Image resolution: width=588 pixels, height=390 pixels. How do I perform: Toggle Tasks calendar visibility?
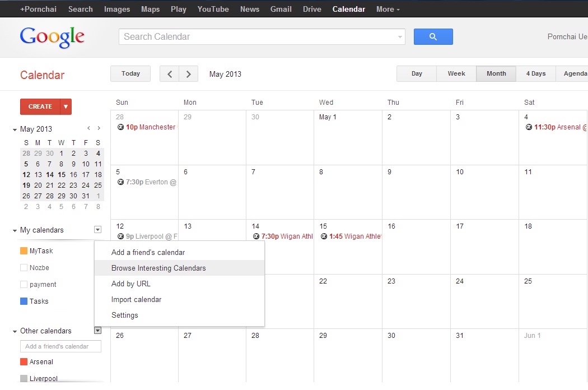click(x=24, y=301)
